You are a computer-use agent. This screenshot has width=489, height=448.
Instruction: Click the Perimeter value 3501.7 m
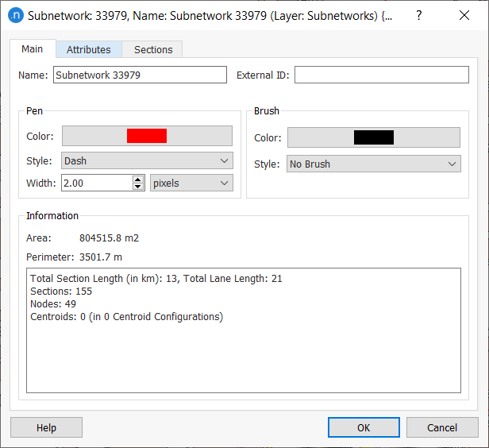(x=100, y=257)
